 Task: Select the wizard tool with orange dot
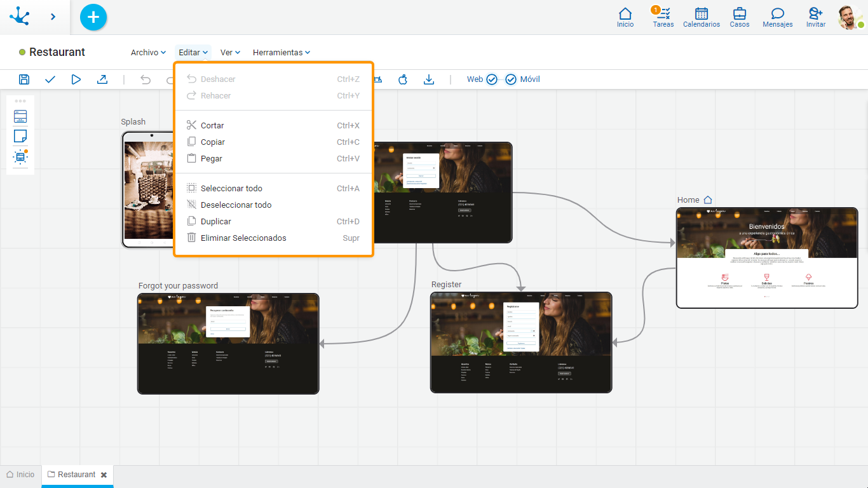[x=20, y=156]
